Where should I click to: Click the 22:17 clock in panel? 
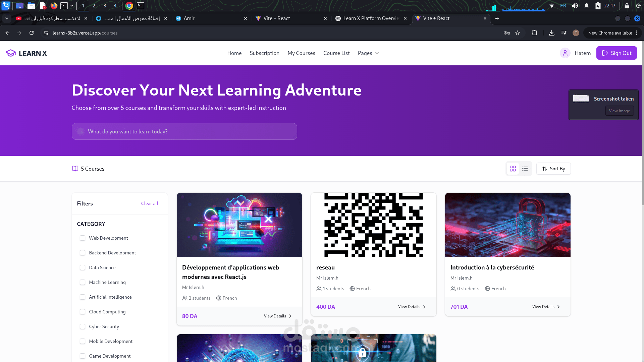[x=609, y=6]
